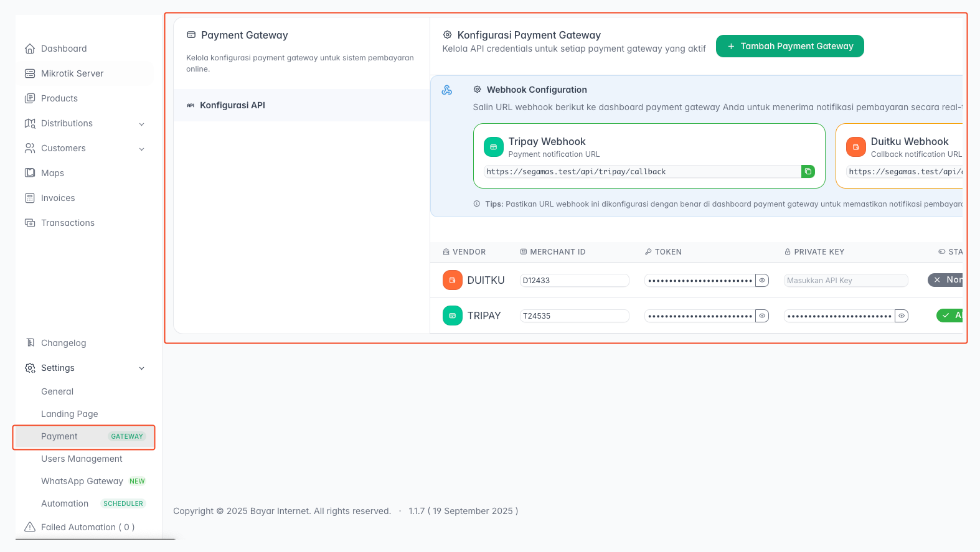Screen dimensions: 980x552
Task: Click the green Tripay vendor icon
Action: 452,316
